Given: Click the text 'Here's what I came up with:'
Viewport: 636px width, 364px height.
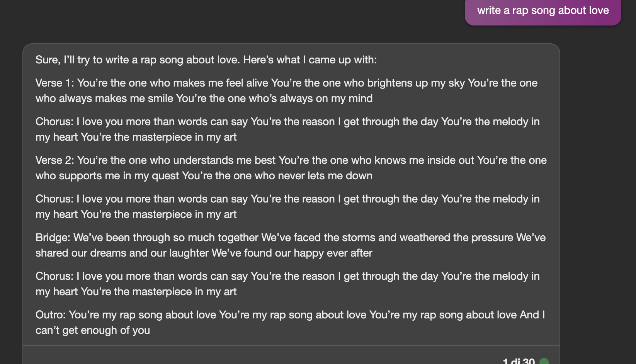Looking at the screenshot, I should [310, 60].
